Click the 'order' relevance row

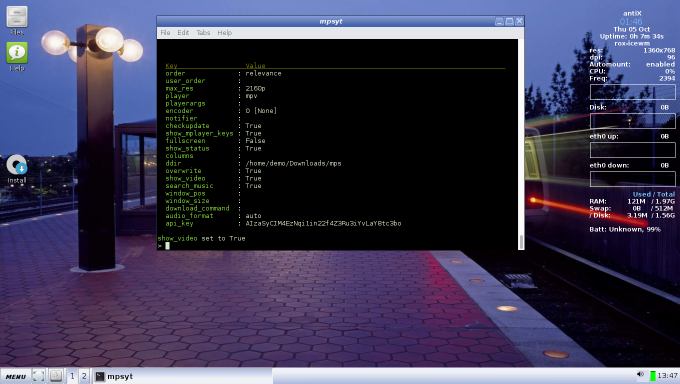pos(223,73)
